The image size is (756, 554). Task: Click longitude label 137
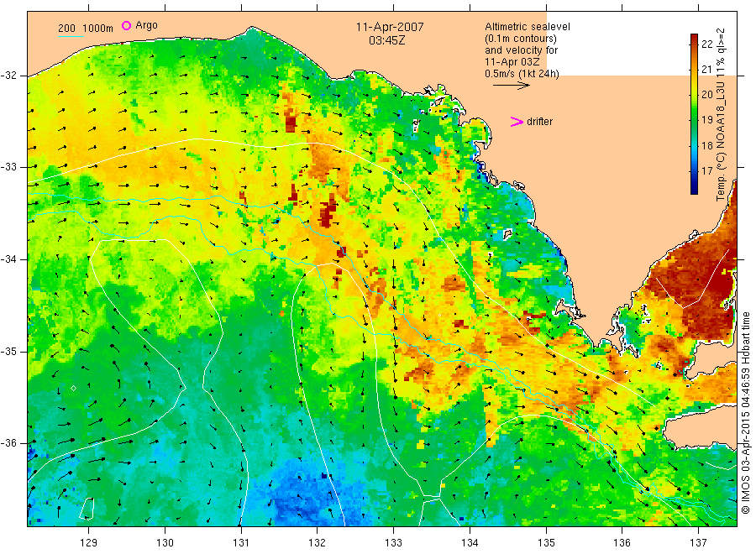click(x=698, y=543)
